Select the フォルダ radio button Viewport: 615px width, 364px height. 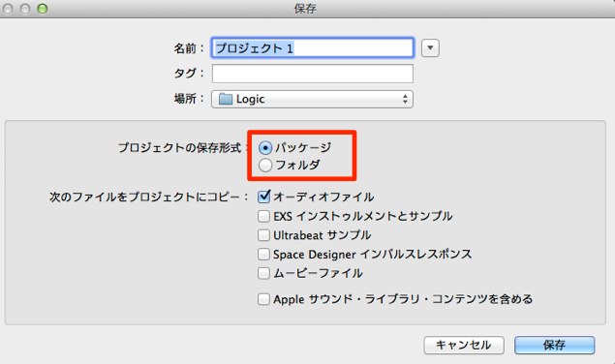pos(265,166)
